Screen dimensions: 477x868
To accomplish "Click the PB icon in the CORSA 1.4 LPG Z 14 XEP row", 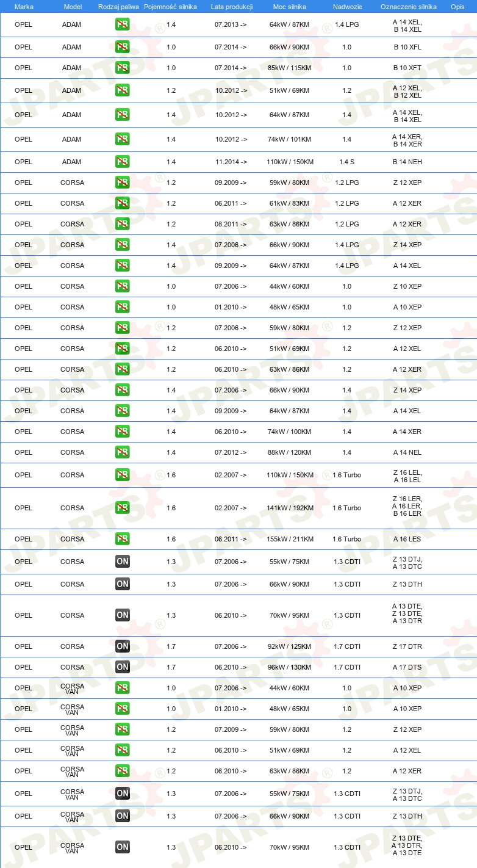I will click(x=122, y=245).
